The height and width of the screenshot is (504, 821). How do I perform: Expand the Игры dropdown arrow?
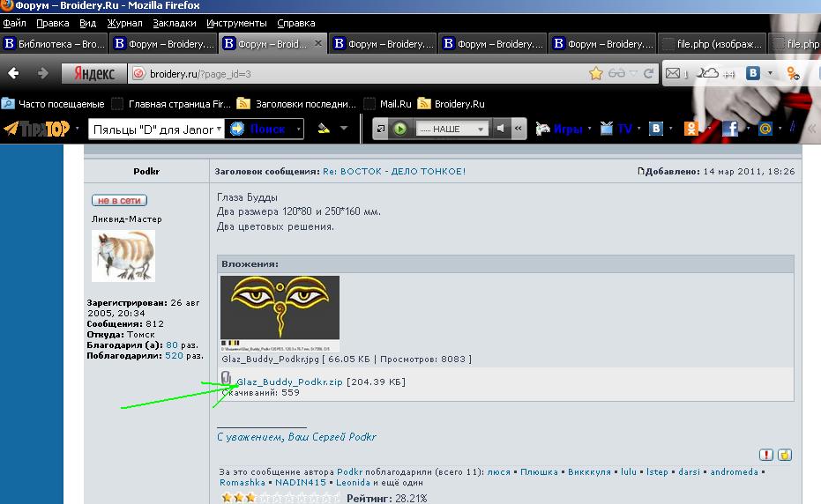[x=590, y=129]
